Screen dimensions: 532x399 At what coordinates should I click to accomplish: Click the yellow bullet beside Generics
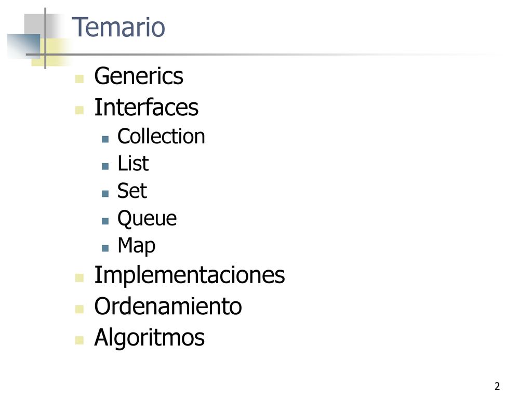[x=79, y=79]
